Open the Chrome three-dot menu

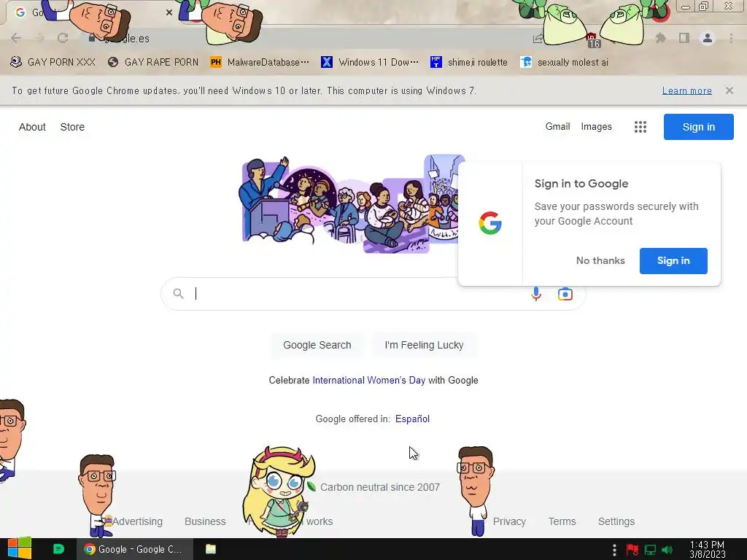pyautogui.click(x=731, y=38)
